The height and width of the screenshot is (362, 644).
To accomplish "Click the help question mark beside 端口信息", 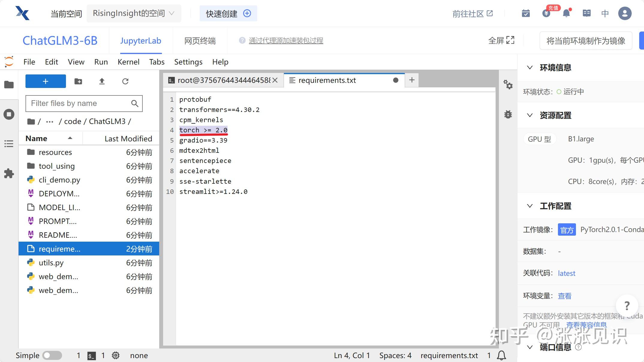I will point(579,347).
